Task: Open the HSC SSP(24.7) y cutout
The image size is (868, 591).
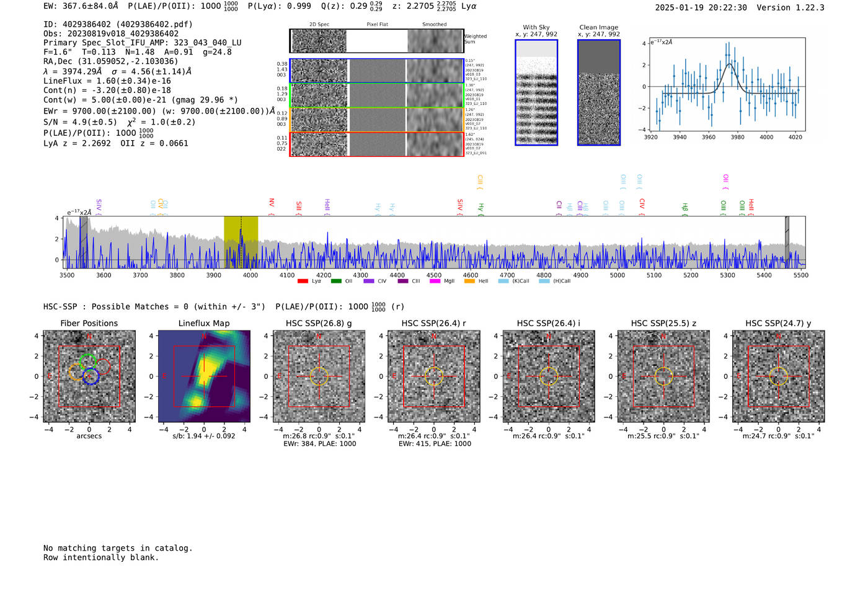Action: pos(779,376)
